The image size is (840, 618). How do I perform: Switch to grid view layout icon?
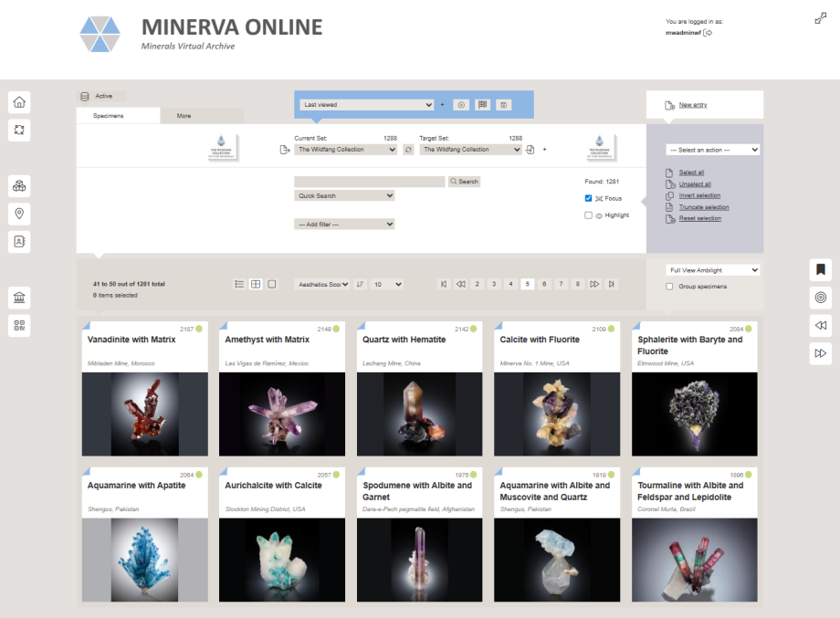point(256,284)
